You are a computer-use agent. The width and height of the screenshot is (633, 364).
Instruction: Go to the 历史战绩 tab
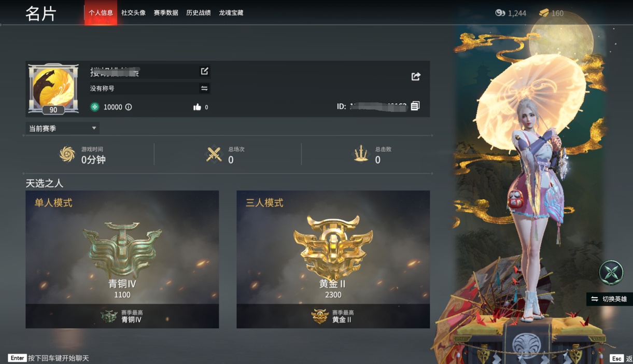click(x=199, y=12)
